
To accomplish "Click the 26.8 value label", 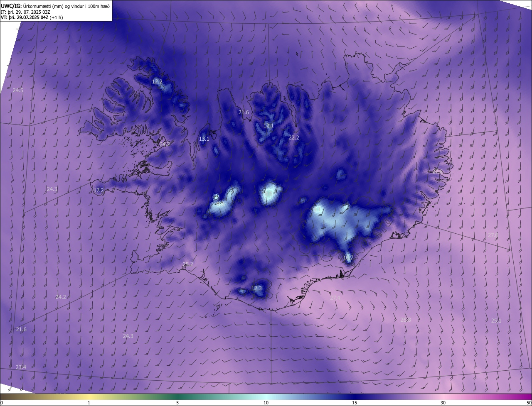I will [406, 320].
